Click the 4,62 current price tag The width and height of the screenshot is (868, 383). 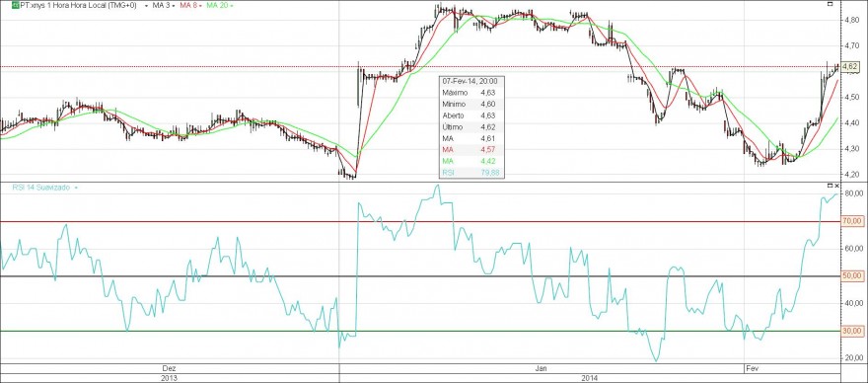click(849, 67)
